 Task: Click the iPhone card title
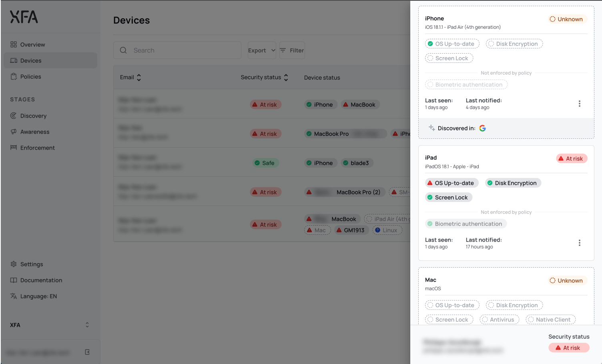[x=434, y=18]
